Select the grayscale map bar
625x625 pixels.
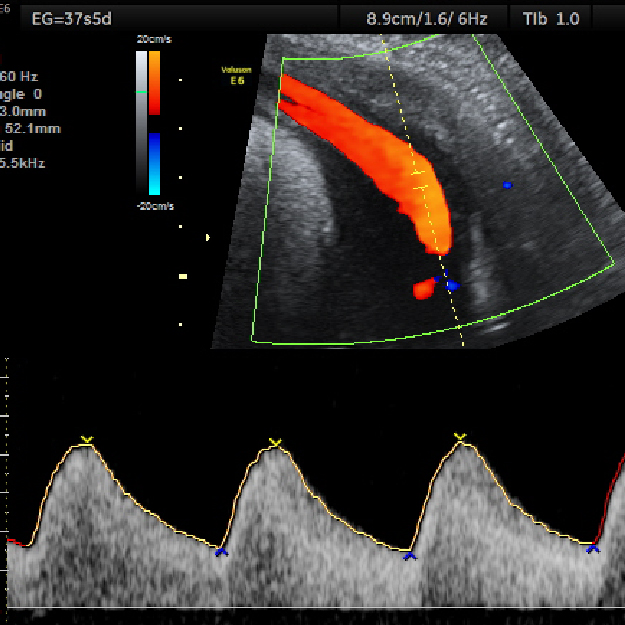coord(141,120)
